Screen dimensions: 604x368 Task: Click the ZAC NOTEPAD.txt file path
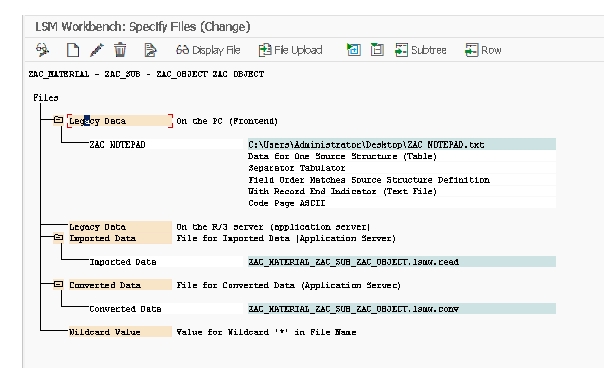pyautogui.click(x=402, y=145)
